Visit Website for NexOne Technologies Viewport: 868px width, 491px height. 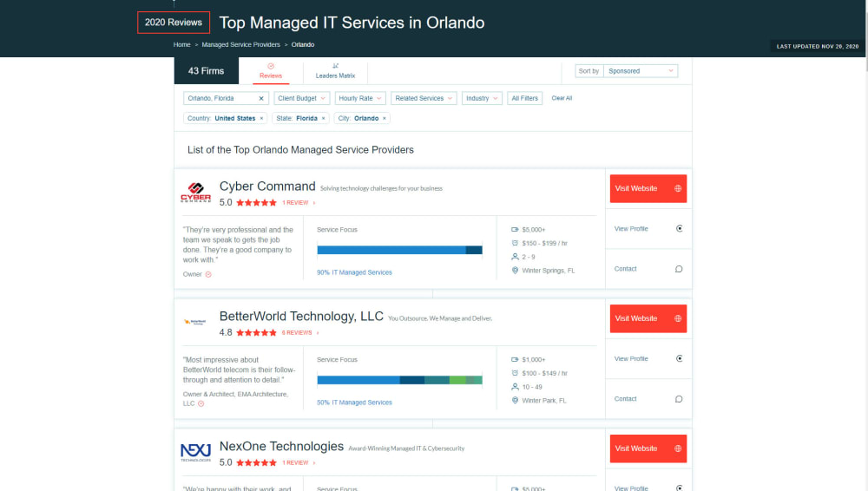[x=648, y=449]
